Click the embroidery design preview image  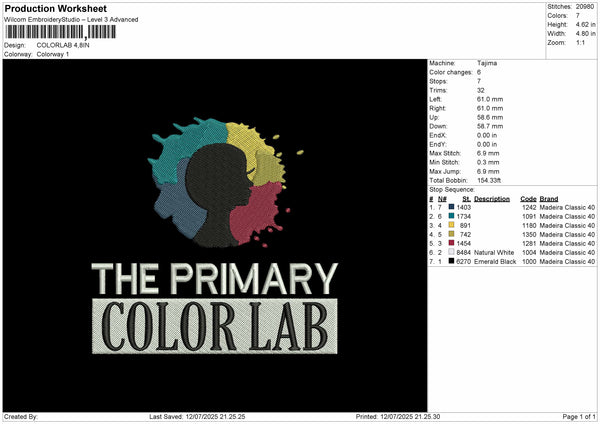[215, 236]
